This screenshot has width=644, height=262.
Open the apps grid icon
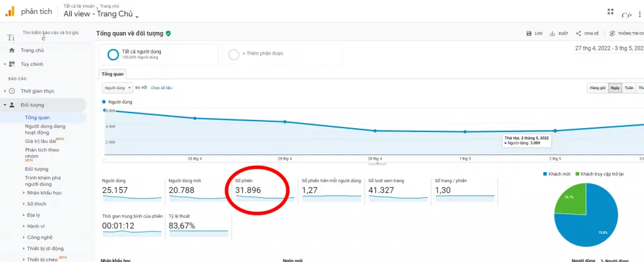pos(610,11)
